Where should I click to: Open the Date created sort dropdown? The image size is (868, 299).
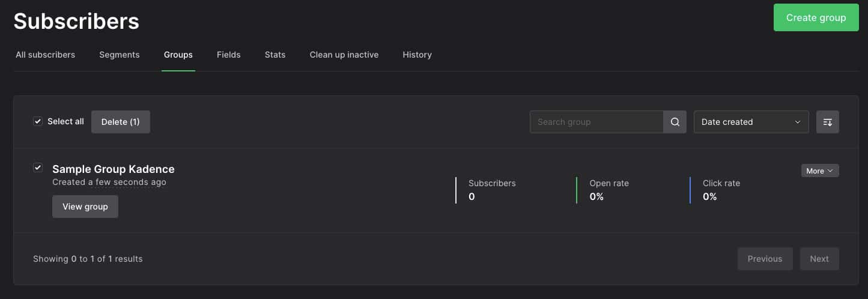[x=751, y=122]
